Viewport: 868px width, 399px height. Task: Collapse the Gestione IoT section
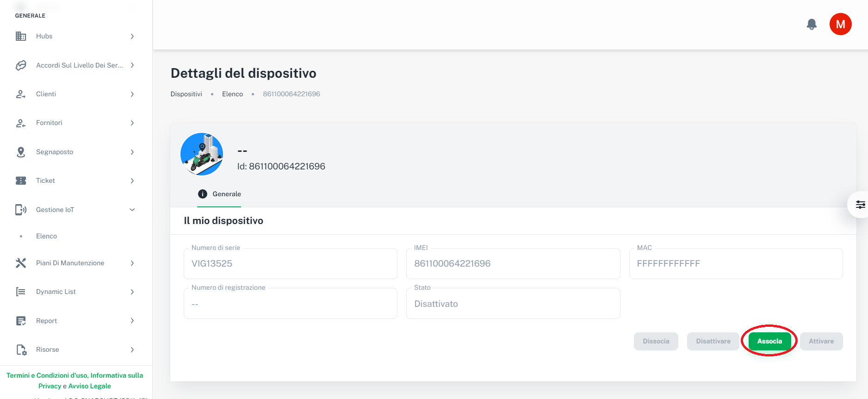[x=132, y=210]
